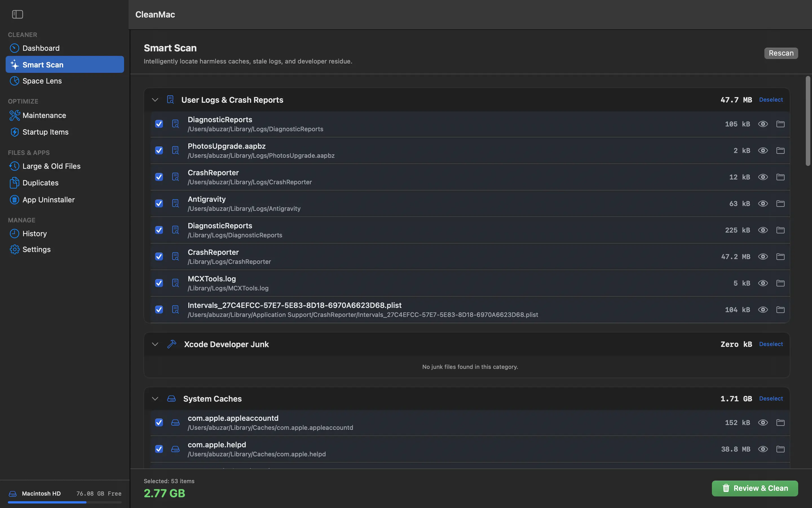Click the Macintosh HD storage usage bar
Viewport: 812px width, 508px height.
click(65, 502)
